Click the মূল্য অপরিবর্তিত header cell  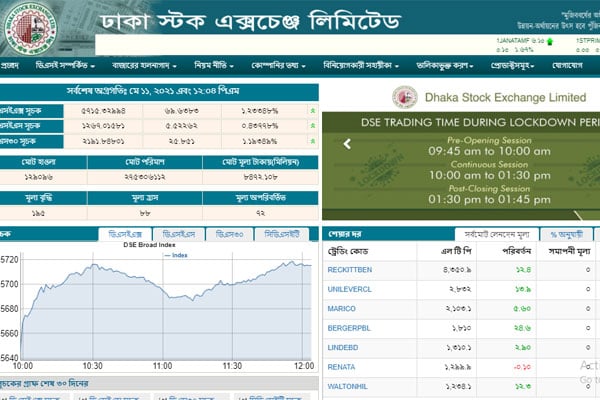coord(261,198)
